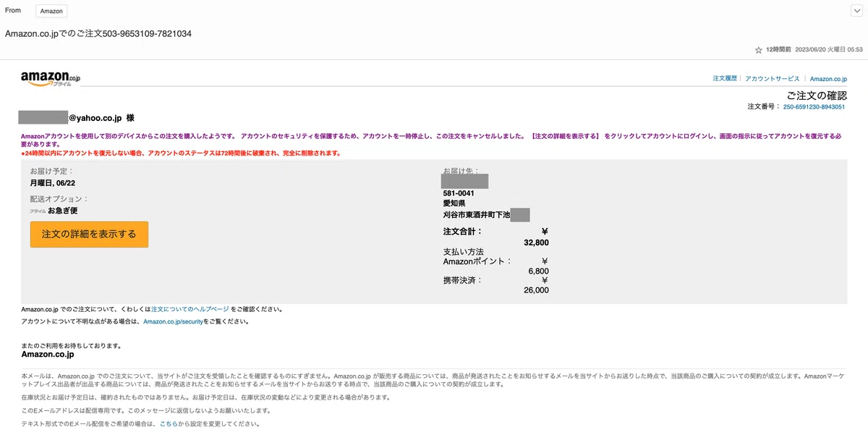This screenshot has height=435, width=868.
Task: Click the 刈谷市東酒井町下池 address line
Action: pos(477,215)
